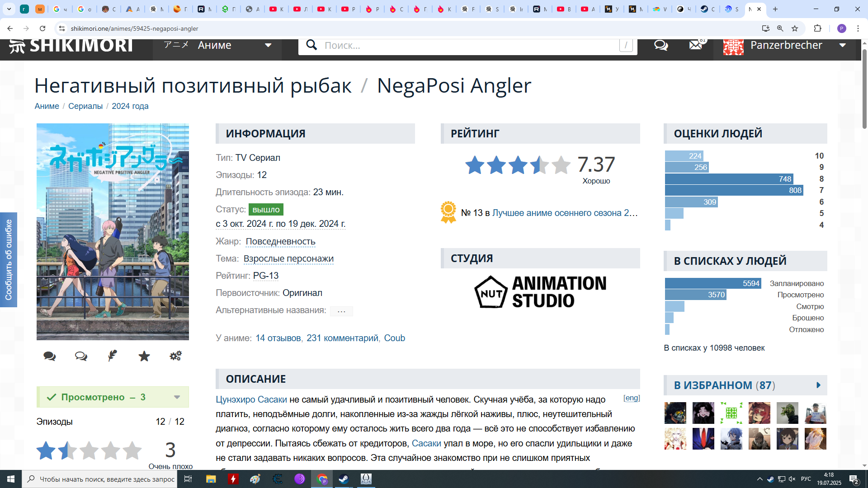Expand the Panzerbrecher profile menu
This screenshot has width=868, height=488.
(x=842, y=45)
